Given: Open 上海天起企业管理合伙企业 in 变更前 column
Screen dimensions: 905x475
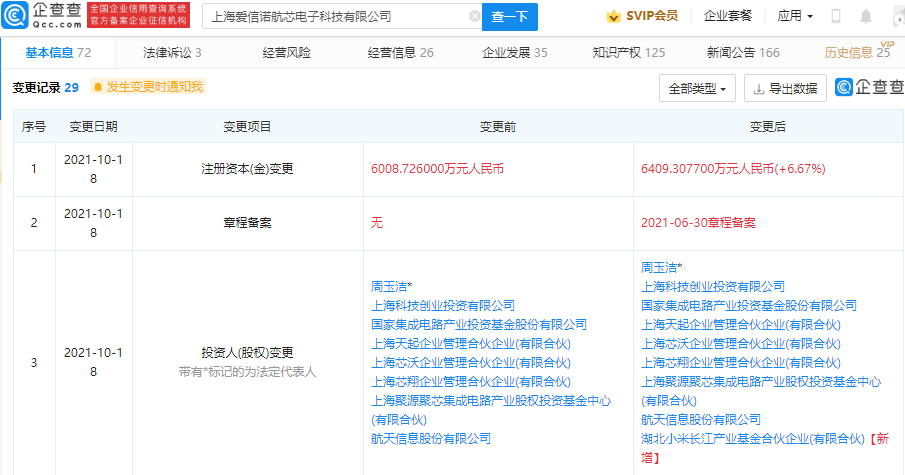Looking at the screenshot, I should [470, 343].
